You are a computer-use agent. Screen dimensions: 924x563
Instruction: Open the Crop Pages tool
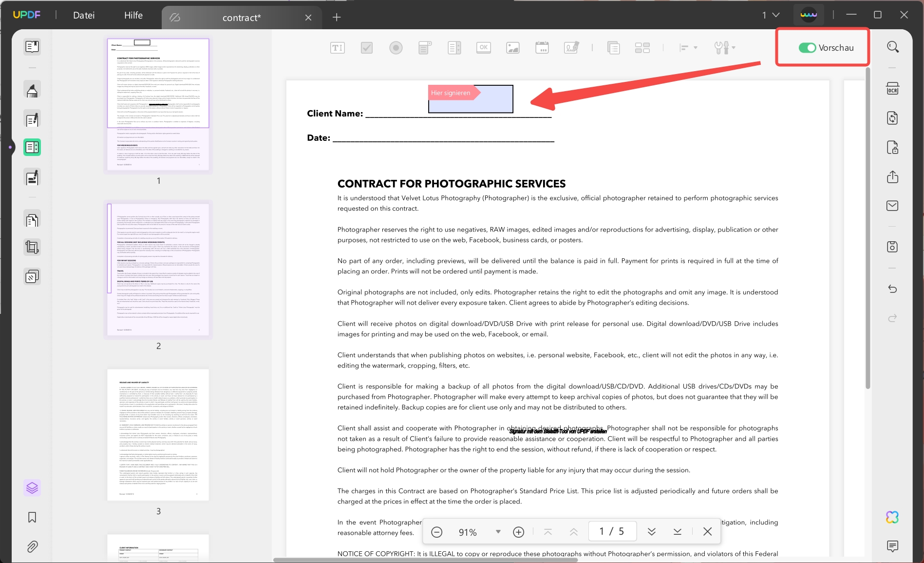point(32,248)
